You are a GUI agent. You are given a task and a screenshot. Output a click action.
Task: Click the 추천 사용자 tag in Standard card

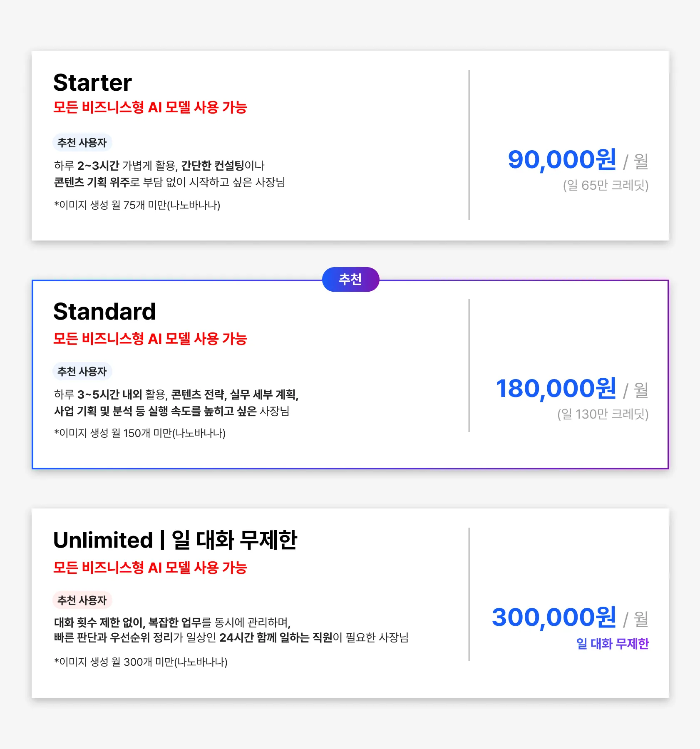coord(82,371)
